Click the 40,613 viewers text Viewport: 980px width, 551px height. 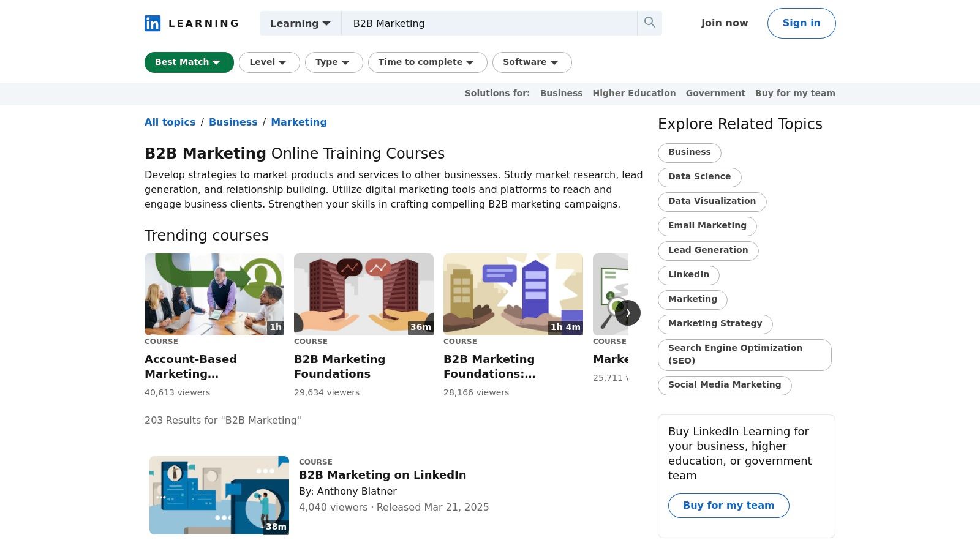pyautogui.click(x=177, y=393)
